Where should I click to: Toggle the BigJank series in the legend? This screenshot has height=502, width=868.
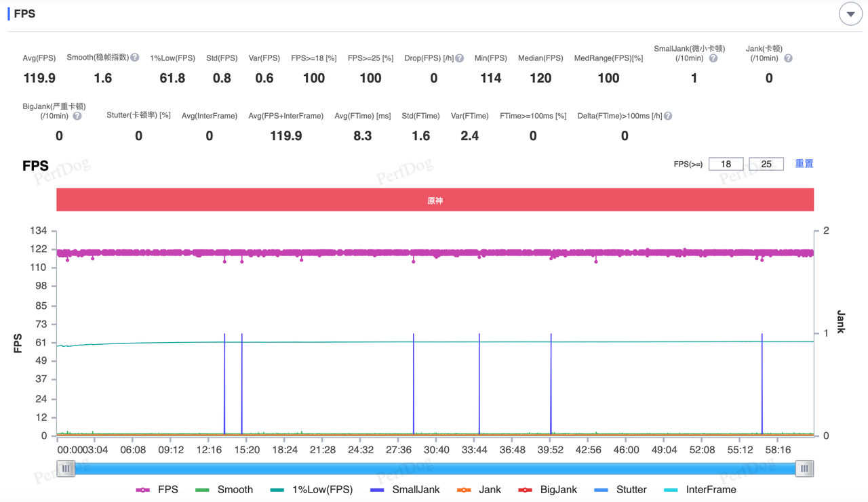547,489
